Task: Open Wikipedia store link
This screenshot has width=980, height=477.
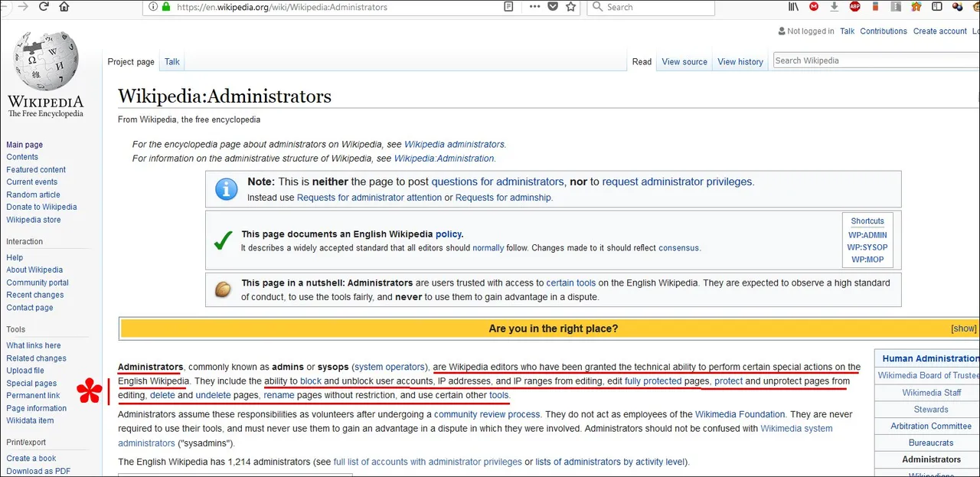Action: 34,220
